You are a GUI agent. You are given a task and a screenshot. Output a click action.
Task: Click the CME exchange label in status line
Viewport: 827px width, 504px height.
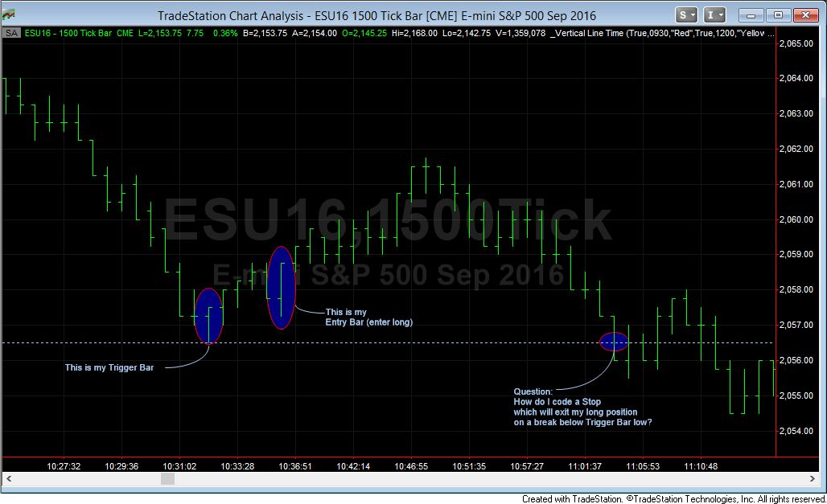(x=125, y=33)
